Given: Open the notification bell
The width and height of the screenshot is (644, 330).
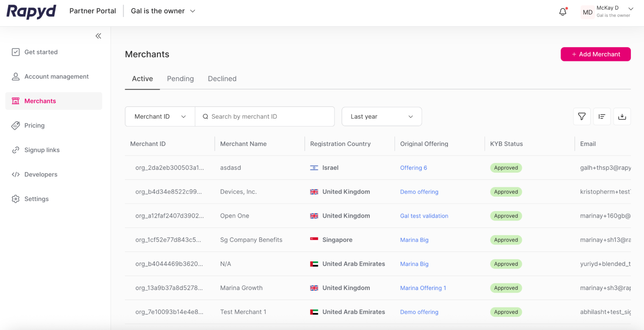Looking at the screenshot, I should (x=563, y=12).
